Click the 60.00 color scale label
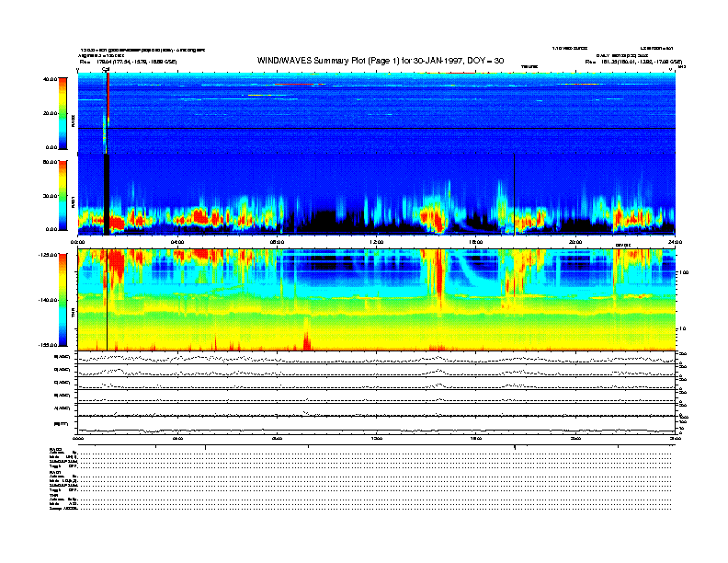 (x=51, y=162)
